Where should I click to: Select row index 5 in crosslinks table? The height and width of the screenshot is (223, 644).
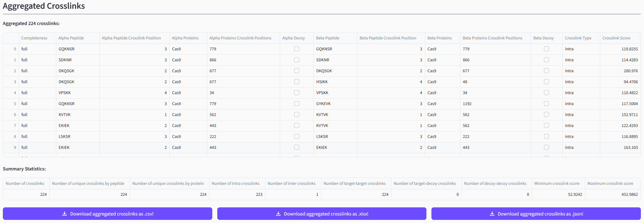pos(15,104)
